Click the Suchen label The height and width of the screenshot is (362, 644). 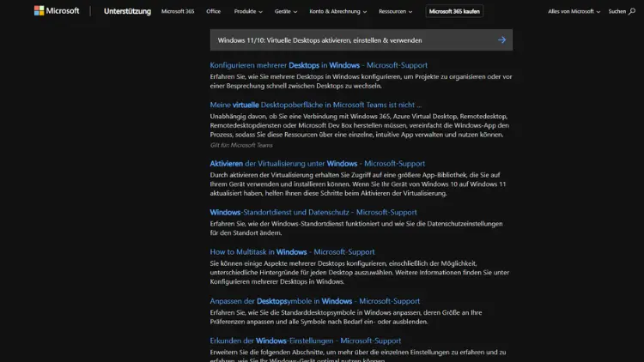coord(617,11)
